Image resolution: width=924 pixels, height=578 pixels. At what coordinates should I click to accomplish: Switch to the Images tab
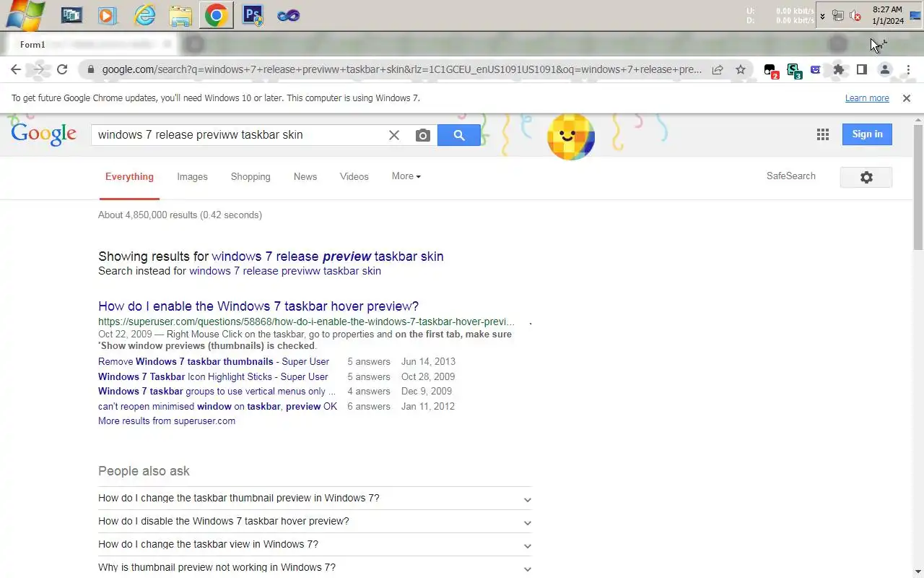[x=192, y=177]
